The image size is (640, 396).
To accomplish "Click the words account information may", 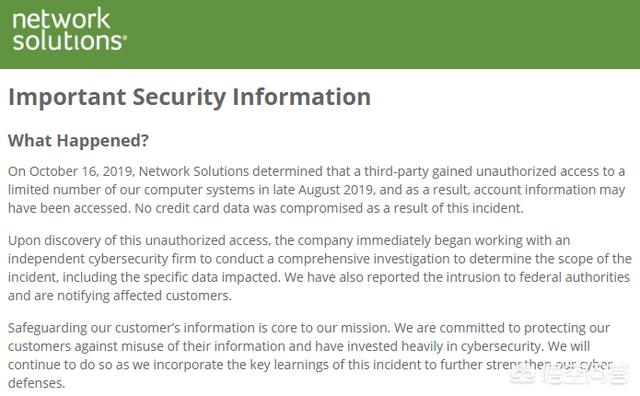I will coord(549,190).
